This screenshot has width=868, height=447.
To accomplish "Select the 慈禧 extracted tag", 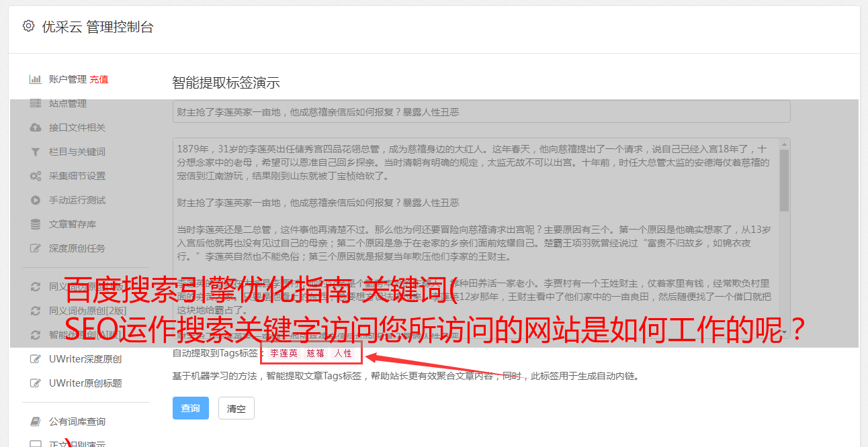I will pos(316,353).
